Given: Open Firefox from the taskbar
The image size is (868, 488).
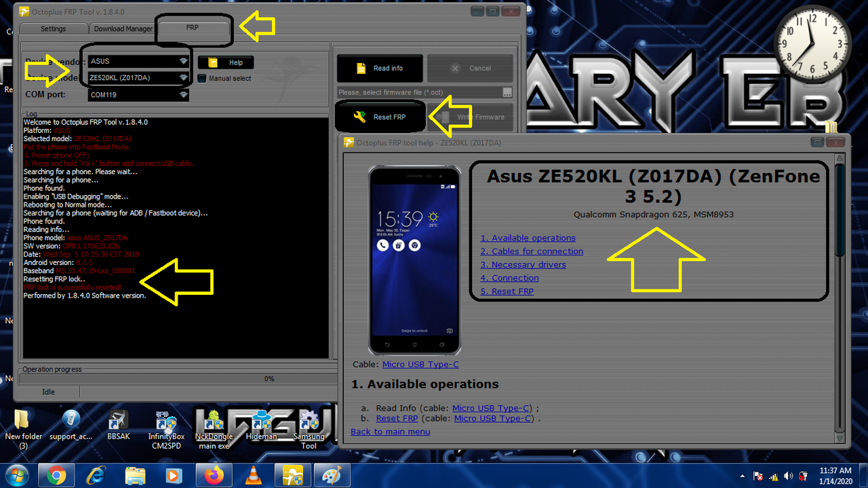Looking at the screenshot, I should tap(214, 476).
